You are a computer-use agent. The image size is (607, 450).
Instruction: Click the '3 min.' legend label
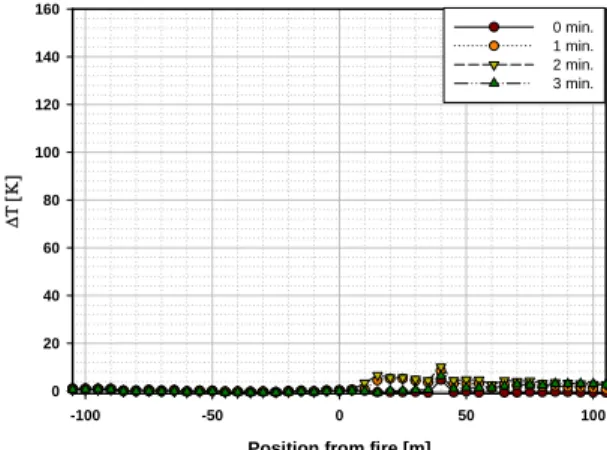(573, 83)
